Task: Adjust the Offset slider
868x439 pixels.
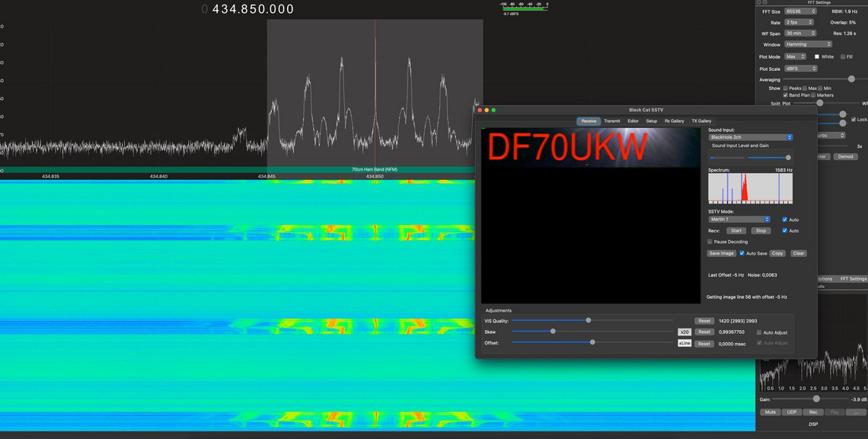Action: tap(592, 342)
